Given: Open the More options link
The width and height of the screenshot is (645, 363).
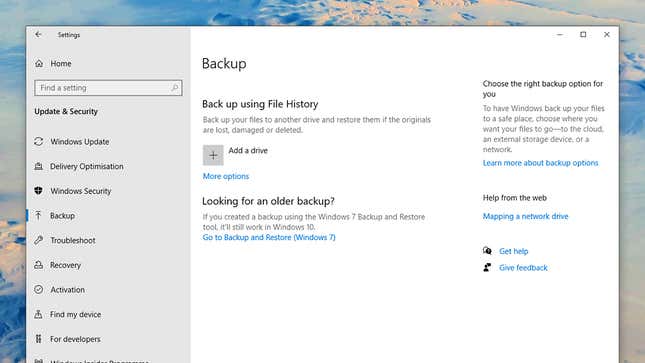Looking at the screenshot, I should pos(226,176).
